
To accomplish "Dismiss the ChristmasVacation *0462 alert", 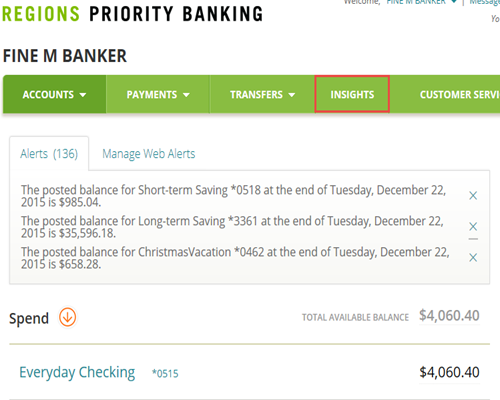I will (473, 257).
